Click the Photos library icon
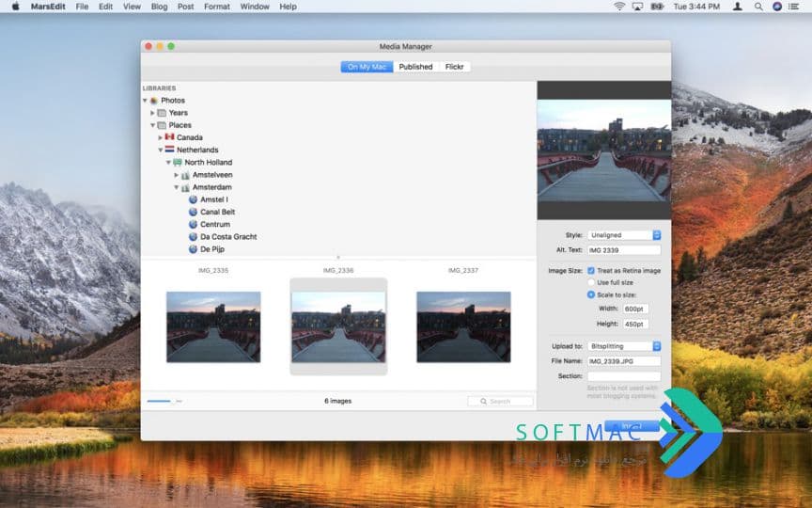Screen dimensions: 812x508 154,101
